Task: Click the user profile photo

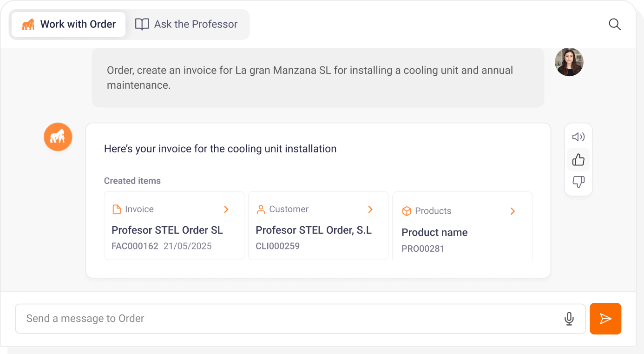Action: 569,62
